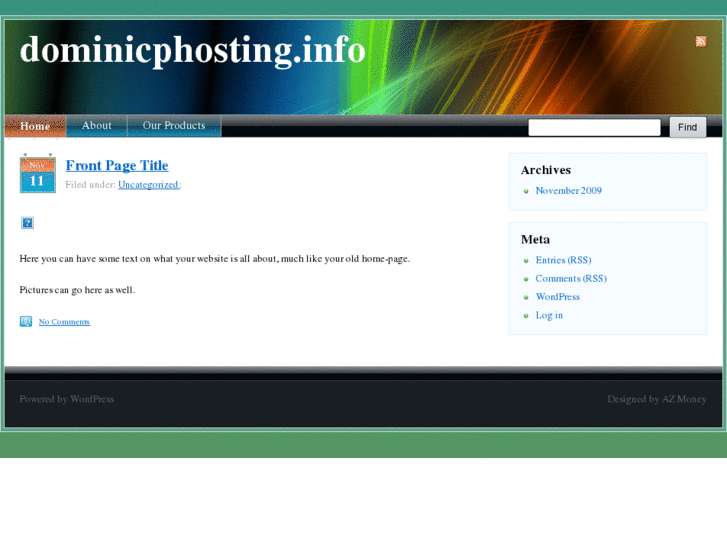Open the Entries (RSS) link
Viewport: 727px width, 545px height.
[563, 260]
